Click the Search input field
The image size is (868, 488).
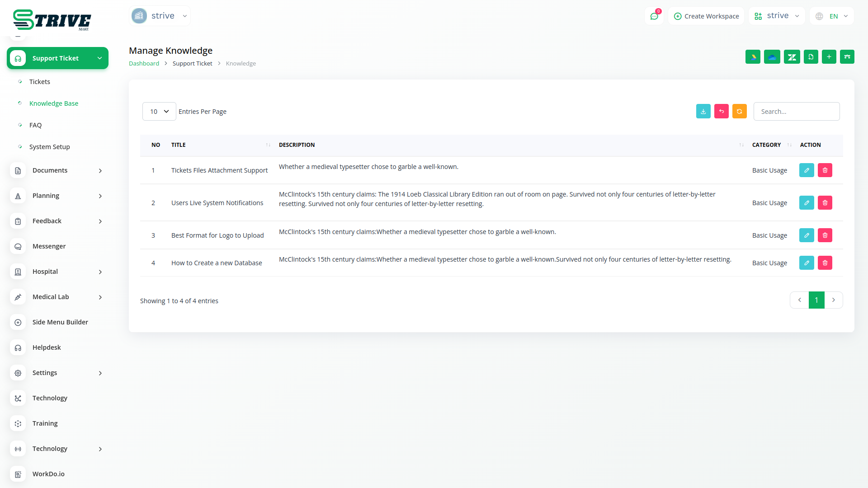point(796,112)
